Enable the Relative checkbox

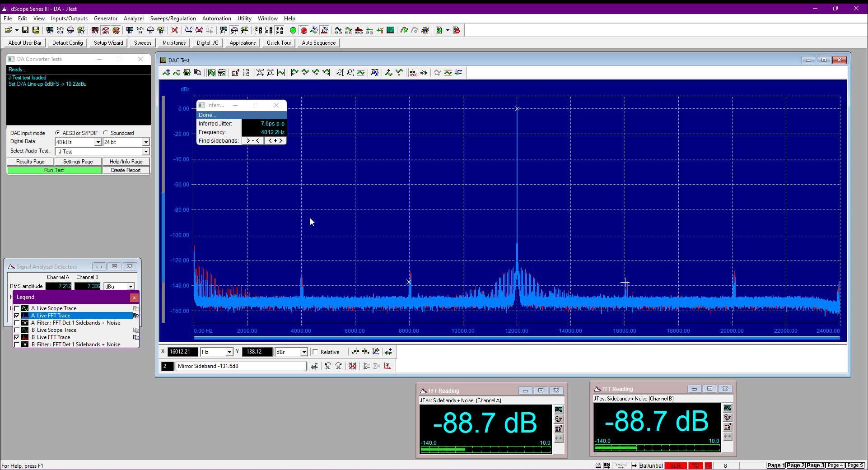(315, 352)
